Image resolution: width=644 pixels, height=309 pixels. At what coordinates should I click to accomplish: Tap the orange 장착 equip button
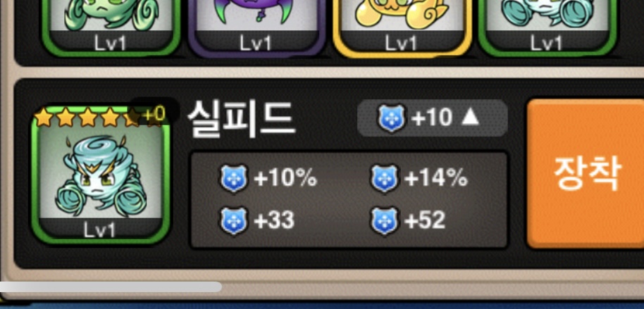tap(586, 174)
